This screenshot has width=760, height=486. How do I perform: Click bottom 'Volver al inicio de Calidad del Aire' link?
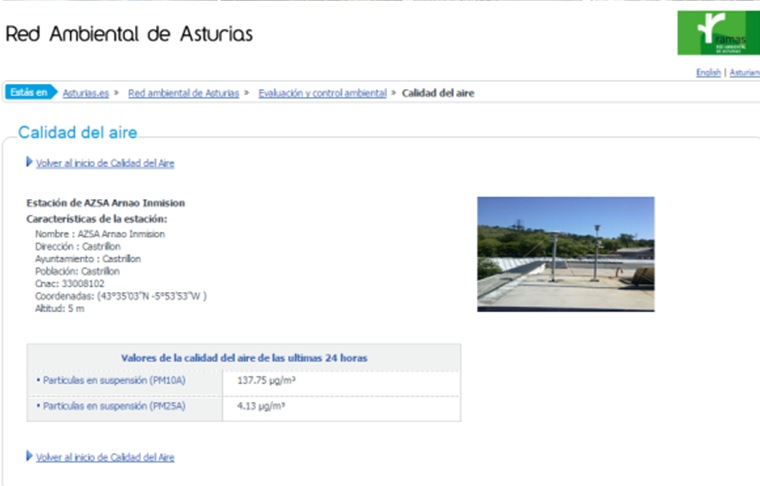105,457
